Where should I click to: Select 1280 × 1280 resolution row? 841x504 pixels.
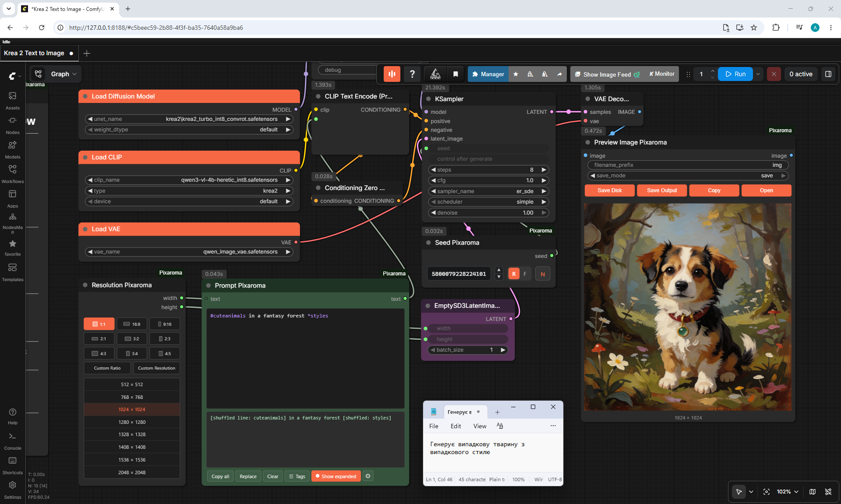tap(132, 422)
